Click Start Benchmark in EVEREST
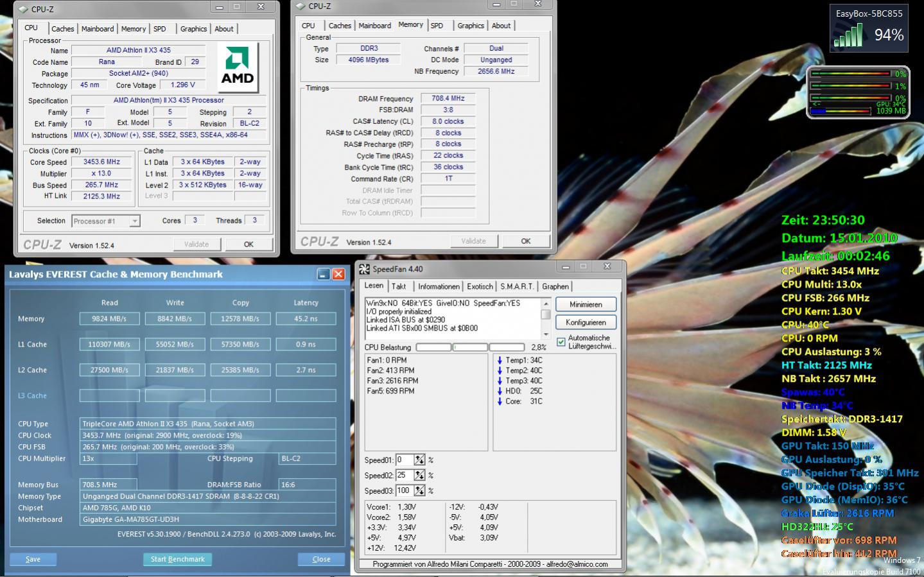Viewport: 924px width, 577px height. click(177, 559)
